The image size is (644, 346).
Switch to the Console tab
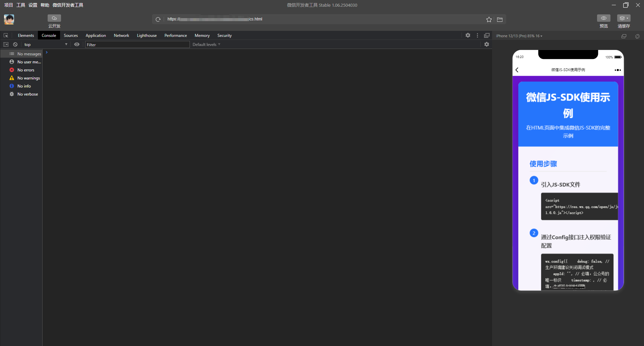49,36
